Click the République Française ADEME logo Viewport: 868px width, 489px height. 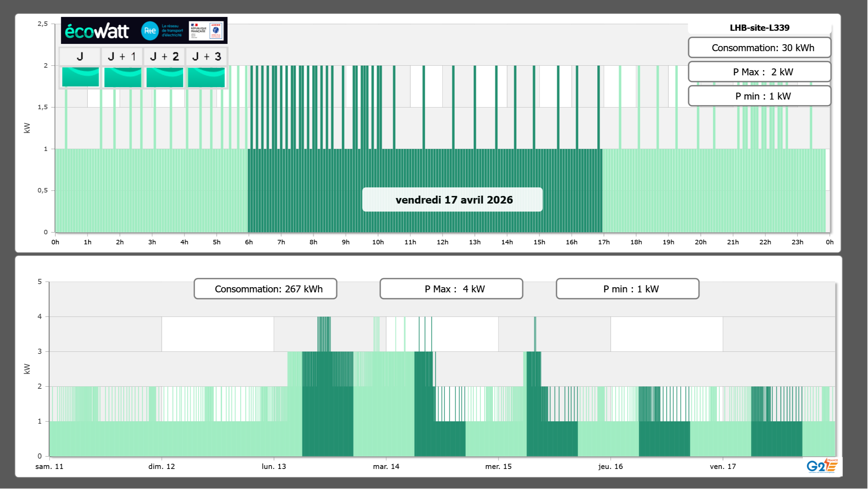pyautogui.click(x=206, y=31)
